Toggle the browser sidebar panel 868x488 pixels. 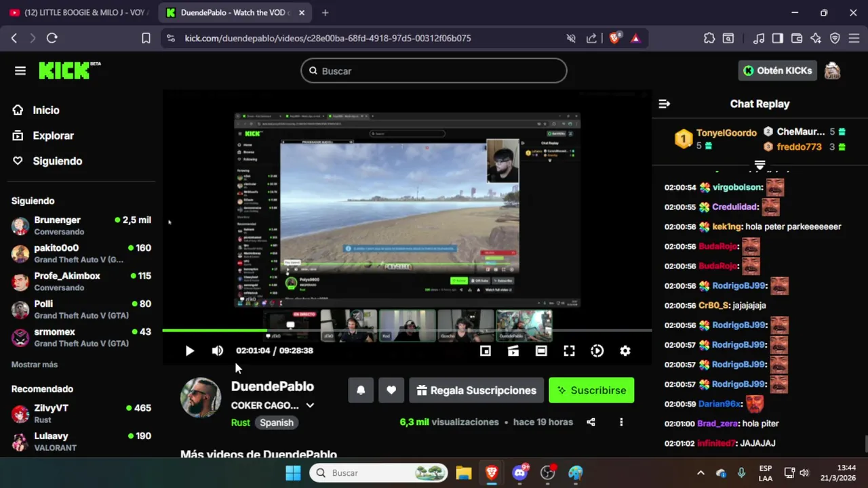[778, 39]
